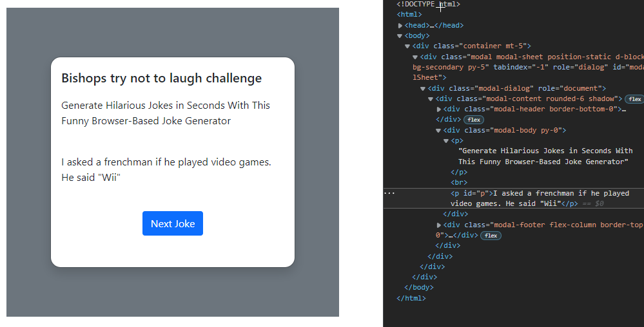Screen dimensions: 644x327
Task: Open the three-dots menu of selected node
Action: coord(389,193)
